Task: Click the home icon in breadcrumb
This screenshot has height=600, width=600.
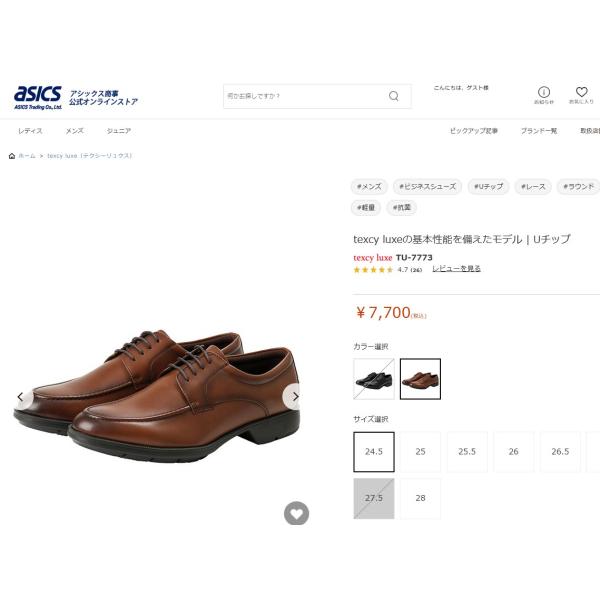Action: click(x=12, y=156)
